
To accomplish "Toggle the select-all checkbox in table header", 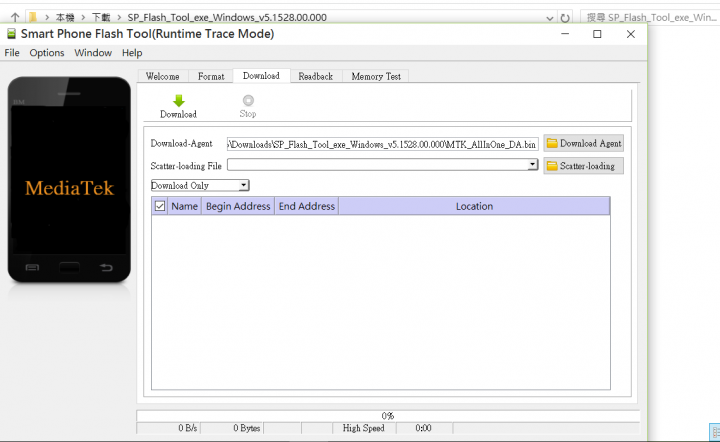I will click(x=160, y=206).
